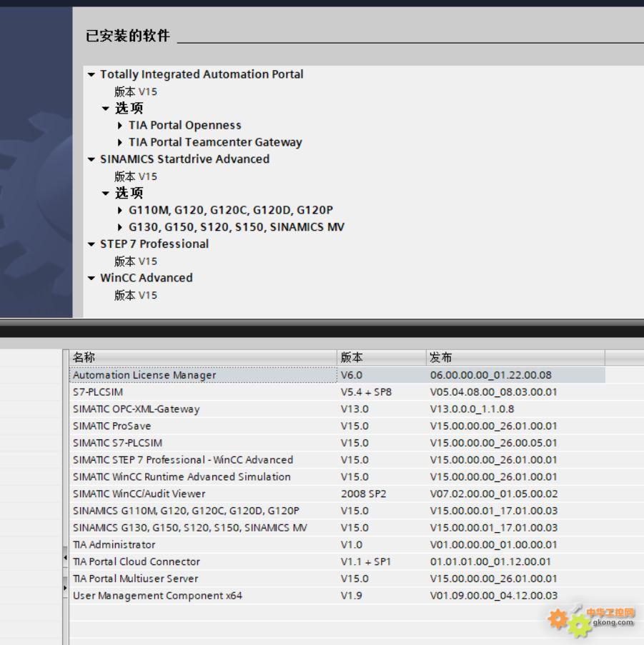Select the TIA Portal Cloud Connector row
644x645 pixels.
point(337,561)
